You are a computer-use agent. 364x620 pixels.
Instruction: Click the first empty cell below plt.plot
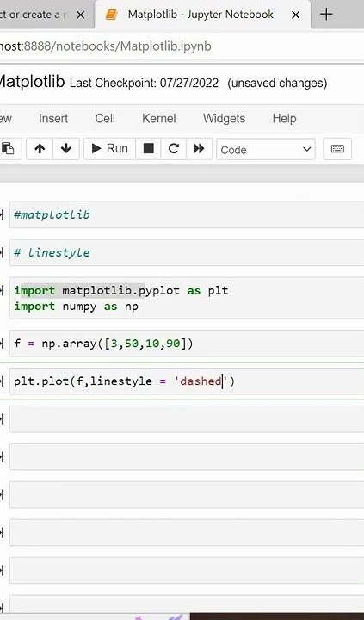click(187, 418)
